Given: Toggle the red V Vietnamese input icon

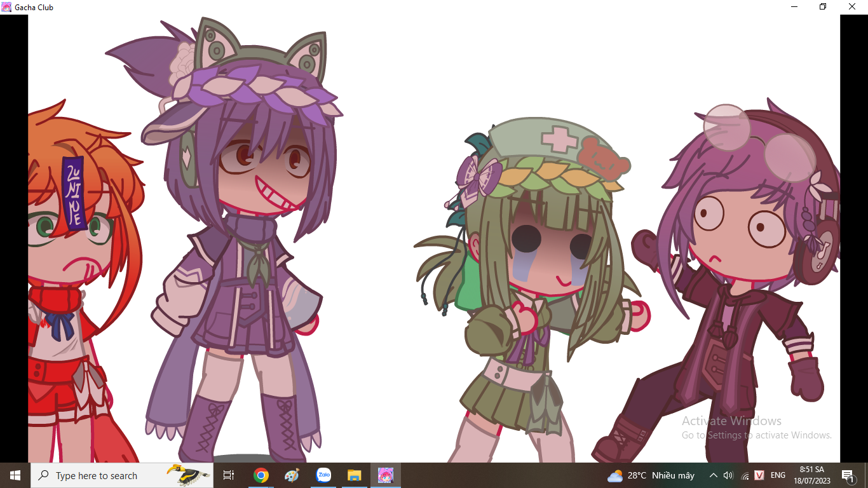Looking at the screenshot, I should click(x=759, y=475).
